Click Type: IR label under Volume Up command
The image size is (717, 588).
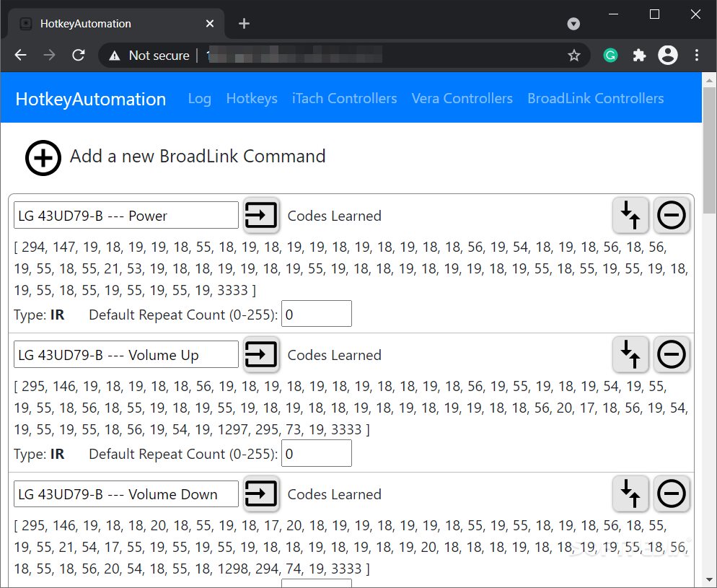(40, 454)
